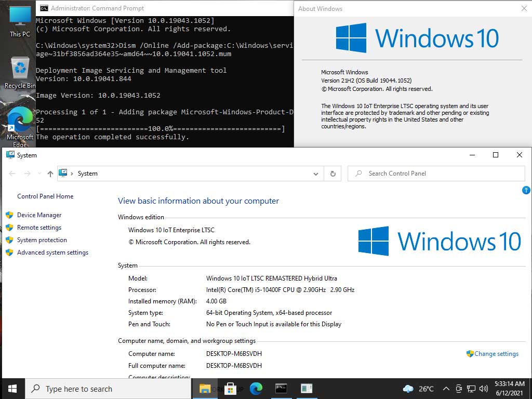Open clock and date flyout

tap(509, 389)
